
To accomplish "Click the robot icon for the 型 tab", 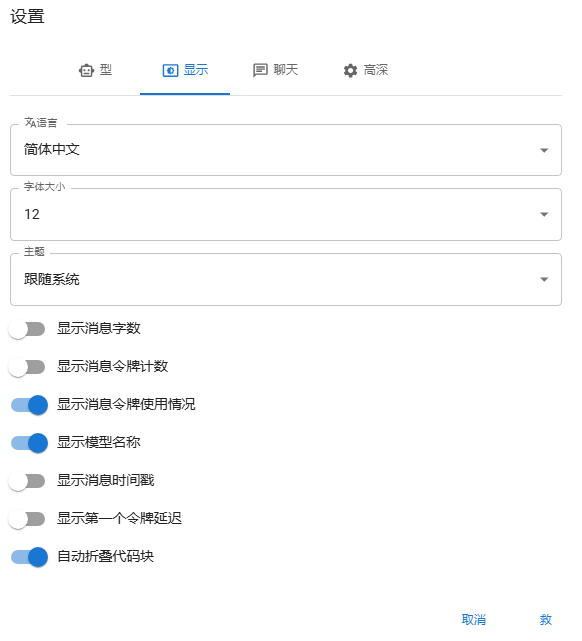I will point(86,70).
